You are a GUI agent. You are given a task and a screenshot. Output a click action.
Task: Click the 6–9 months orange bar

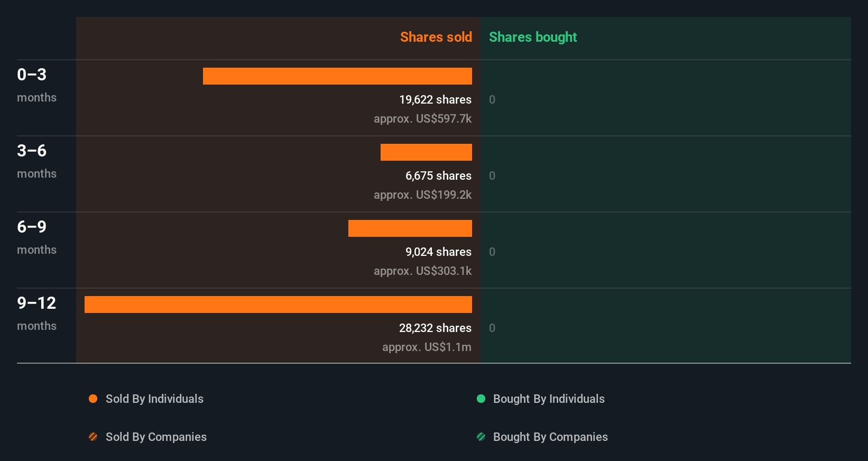point(410,228)
